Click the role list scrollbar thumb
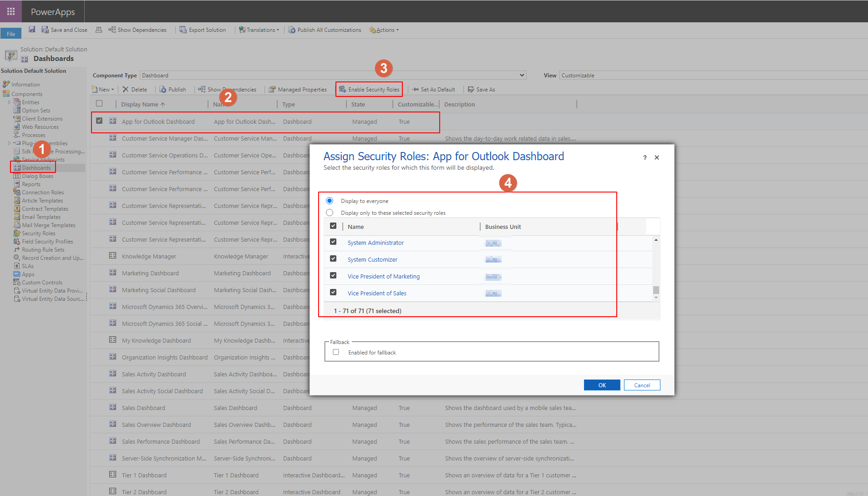Image resolution: width=868 pixels, height=496 pixels. point(656,290)
